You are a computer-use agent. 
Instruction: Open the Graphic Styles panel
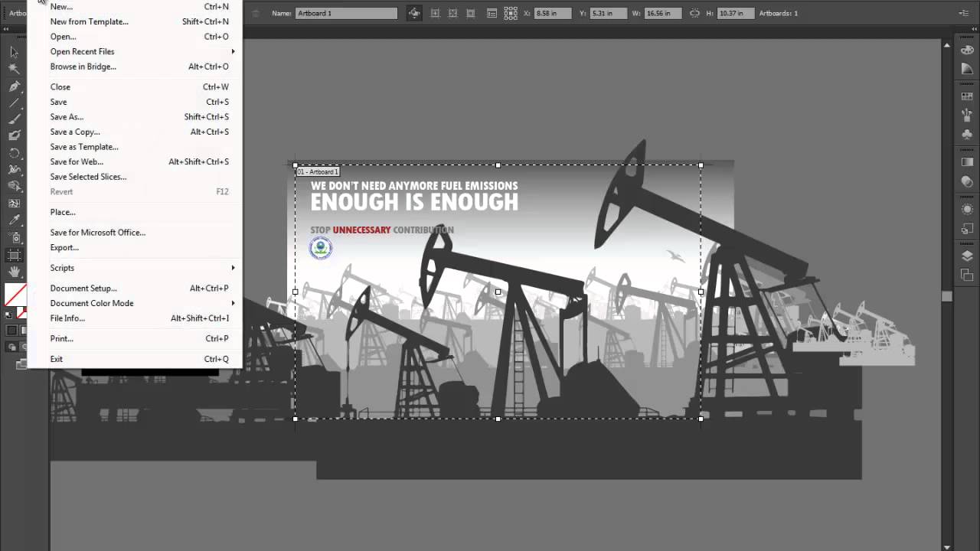pos(967,229)
